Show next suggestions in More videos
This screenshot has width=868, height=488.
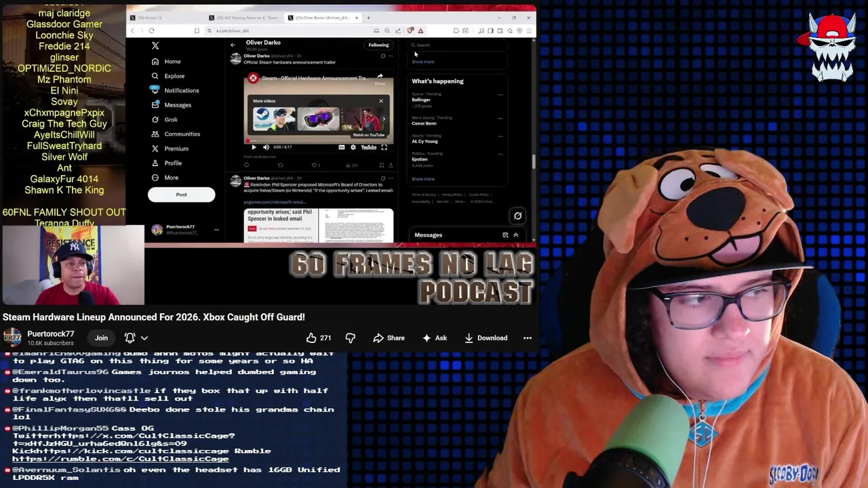[384, 119]
